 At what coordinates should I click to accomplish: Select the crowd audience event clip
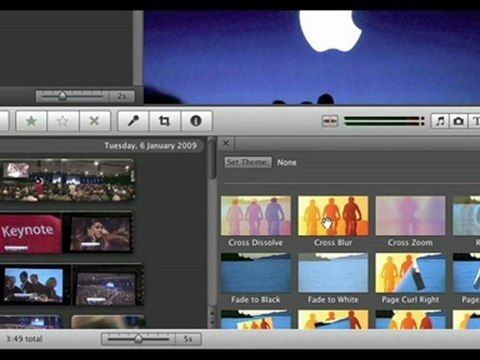[x=67, y=180]
